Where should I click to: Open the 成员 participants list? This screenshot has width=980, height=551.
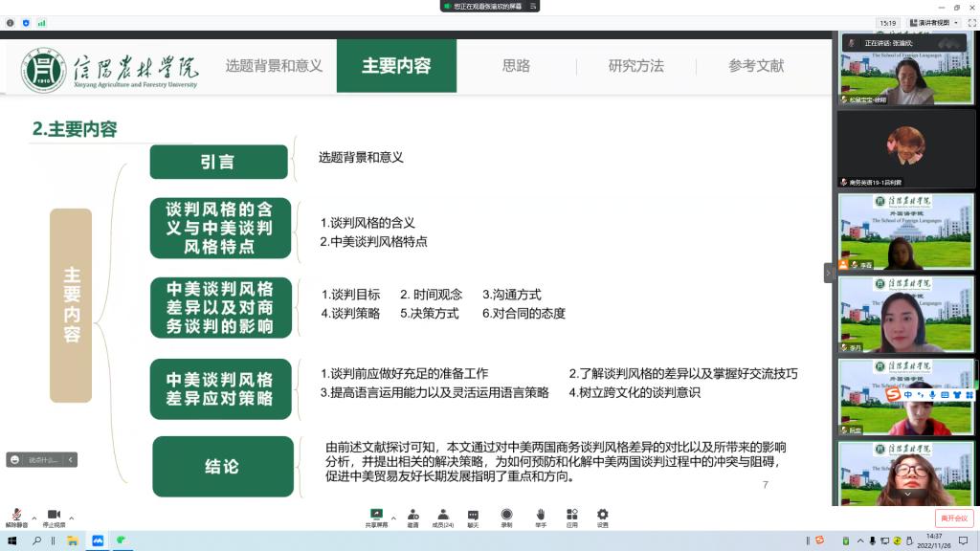pos(442,515)
